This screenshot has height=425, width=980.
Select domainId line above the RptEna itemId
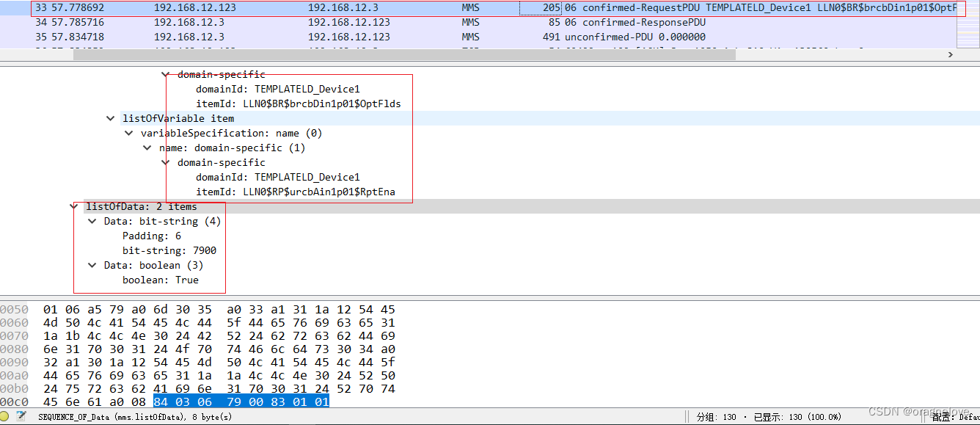coord(277,177)
